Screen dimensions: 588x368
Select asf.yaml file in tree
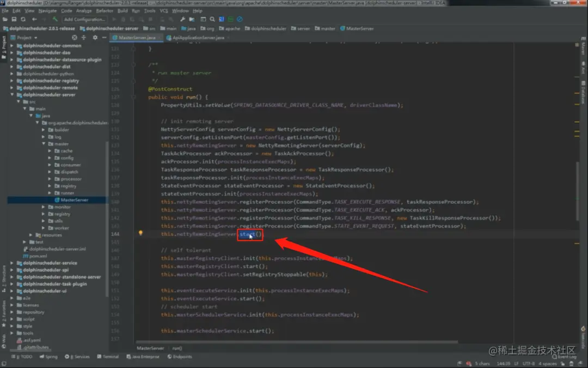(29, 340)
